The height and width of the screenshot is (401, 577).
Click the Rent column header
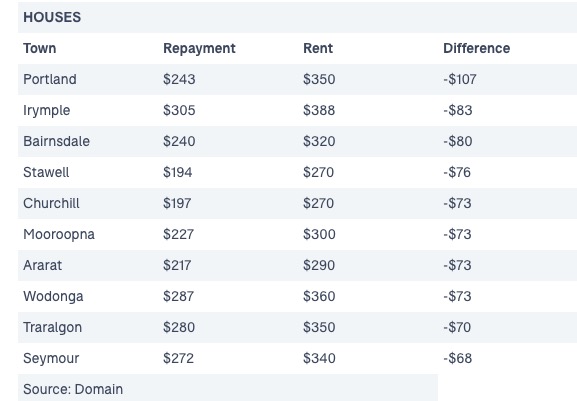(x=318, y=48)
